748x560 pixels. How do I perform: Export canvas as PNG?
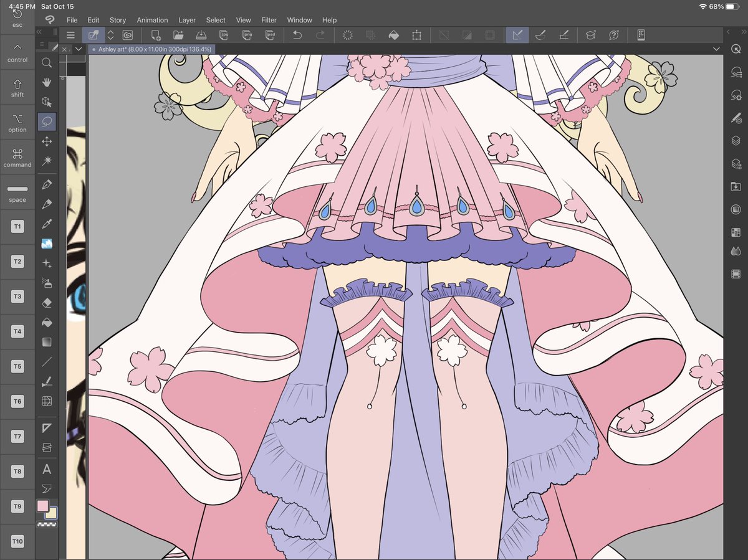[x=247, y=36]
